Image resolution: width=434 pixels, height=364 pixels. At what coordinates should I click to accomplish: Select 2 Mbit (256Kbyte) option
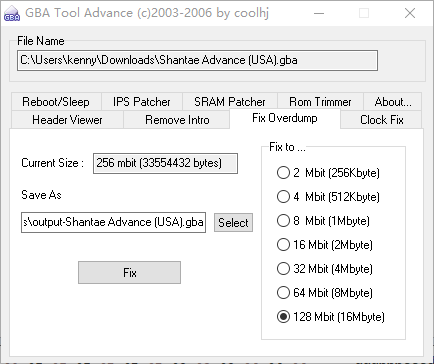coord(328,173)
